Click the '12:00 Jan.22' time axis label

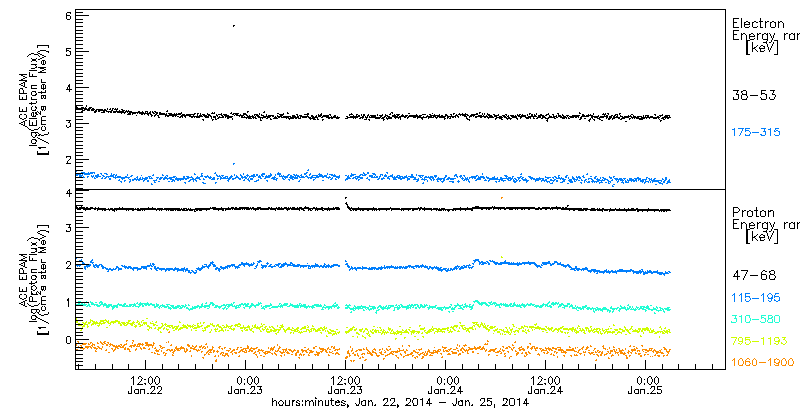tap(146, 385)
